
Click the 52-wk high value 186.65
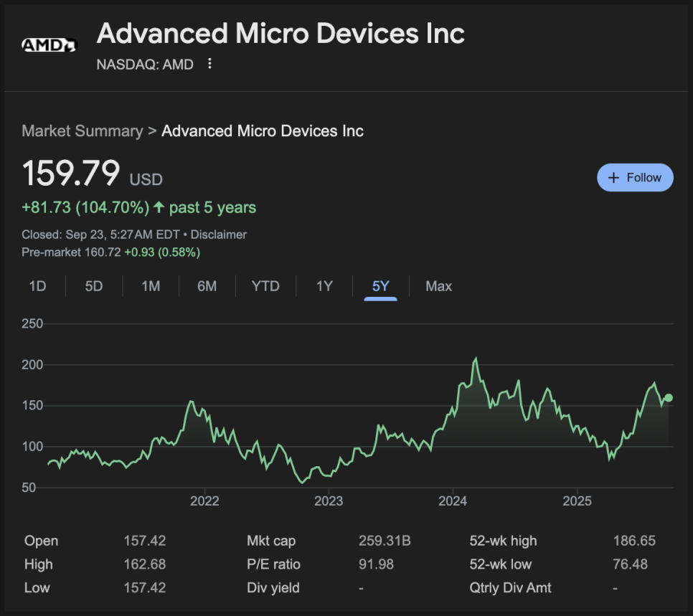pos(634,541)
